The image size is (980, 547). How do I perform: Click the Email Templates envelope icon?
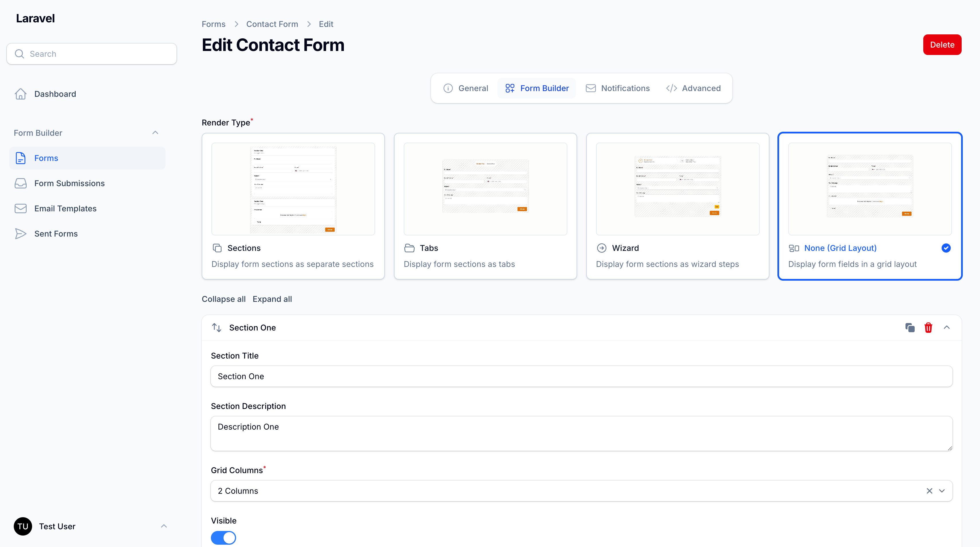point(21,208)
